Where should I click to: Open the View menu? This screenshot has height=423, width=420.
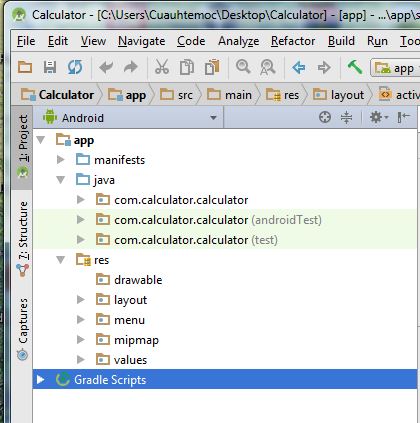tap(93, 41)
